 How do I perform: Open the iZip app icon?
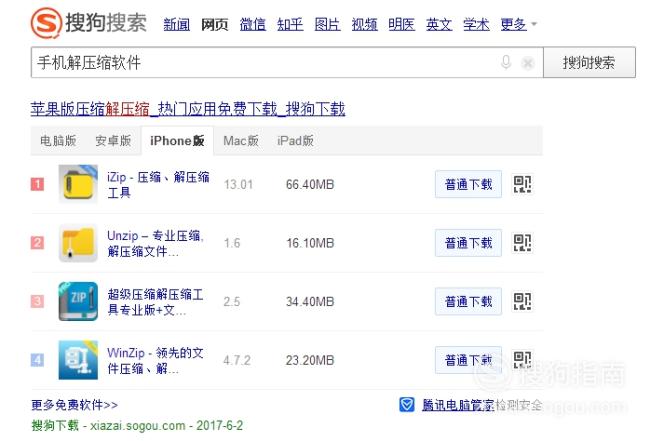pos(78,184)
